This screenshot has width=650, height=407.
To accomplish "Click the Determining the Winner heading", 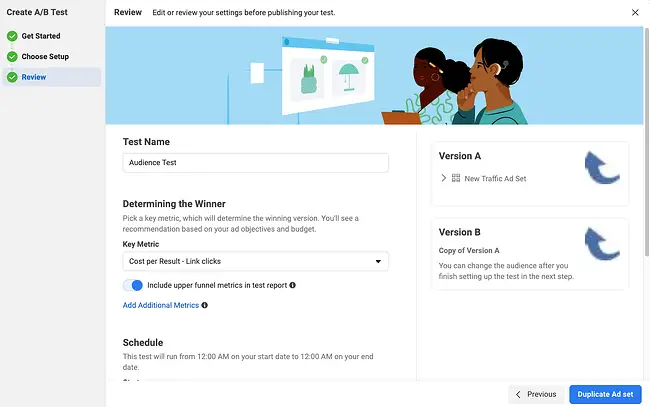I will click(174, 204).
